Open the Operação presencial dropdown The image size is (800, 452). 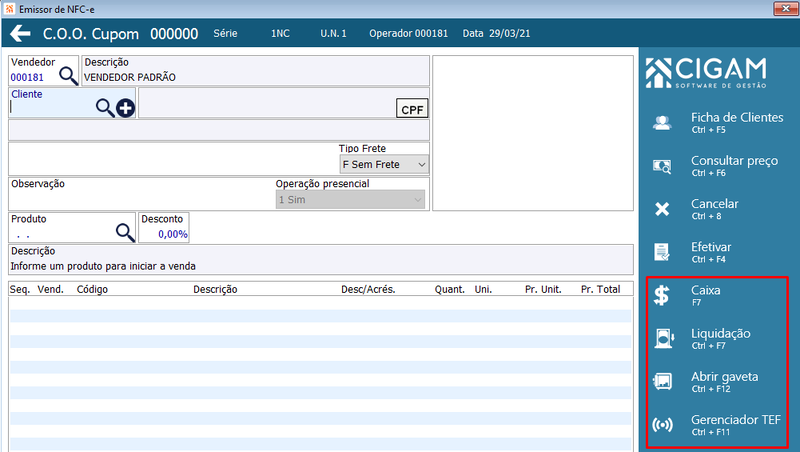[350, 199]
